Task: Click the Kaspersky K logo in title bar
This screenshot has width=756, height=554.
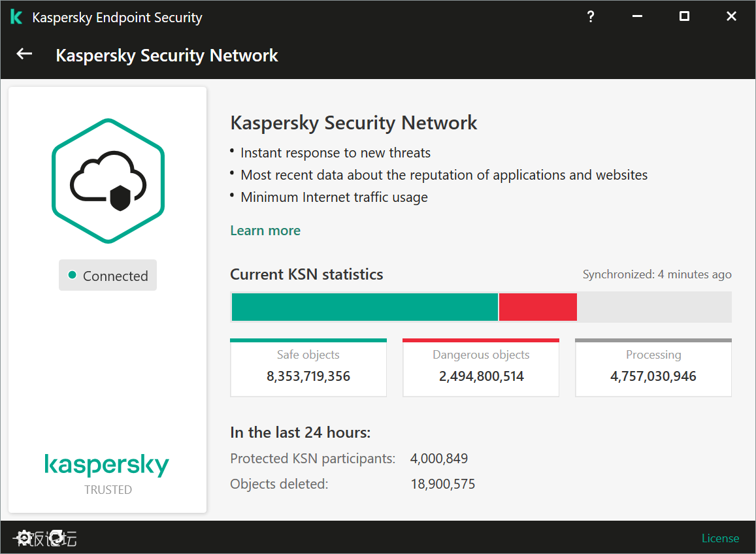Action: point(16,18)
